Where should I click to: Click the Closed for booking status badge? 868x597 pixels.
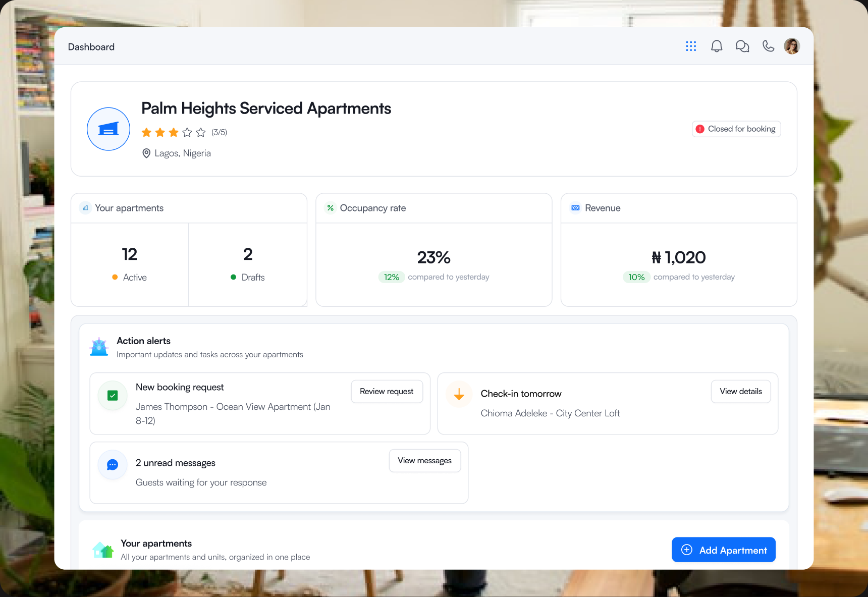pos(736,129)
